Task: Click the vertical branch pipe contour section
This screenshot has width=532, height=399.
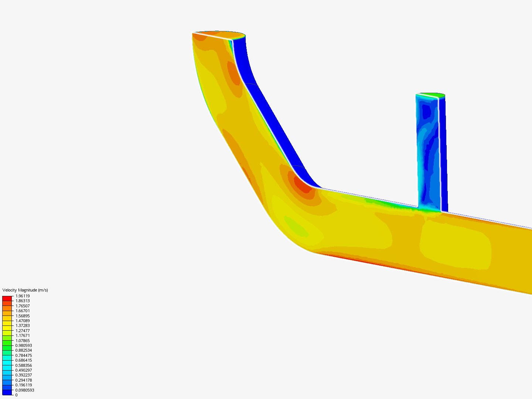Action: pos(428,153)
